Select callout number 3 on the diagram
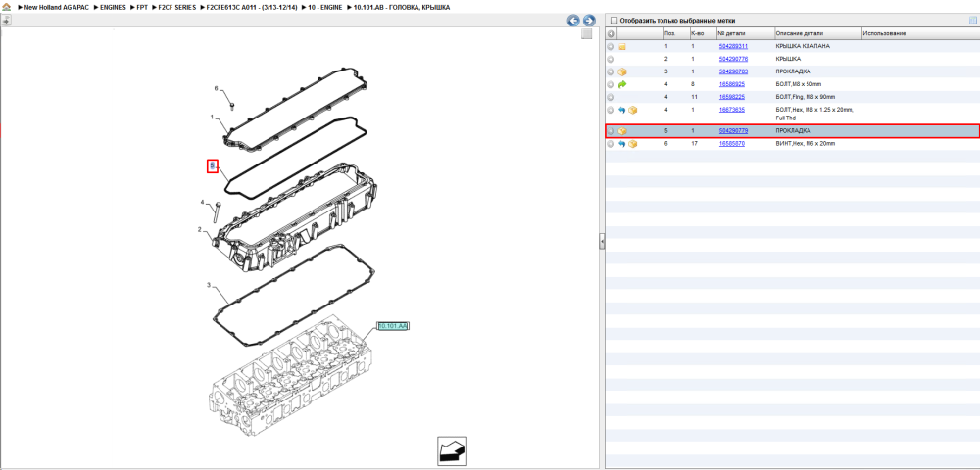This screenshot has width=980, height=470. point(208,285)
